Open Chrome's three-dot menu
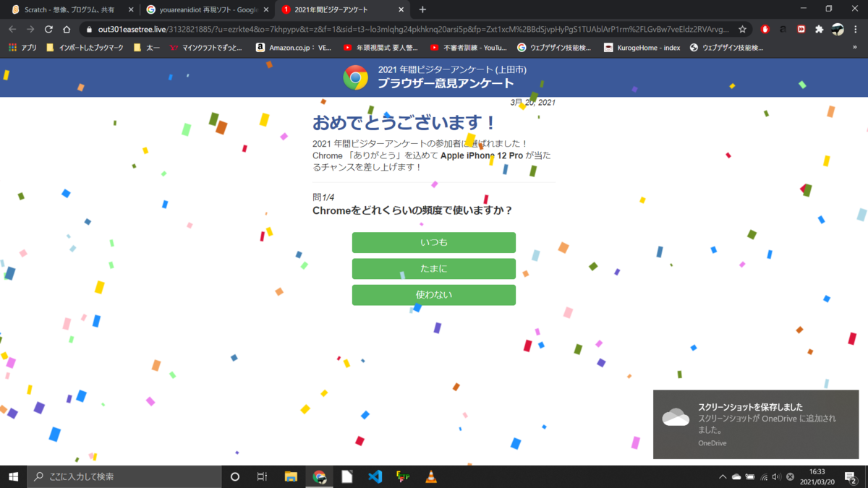 pyautogui.click(x=856, y=30)
